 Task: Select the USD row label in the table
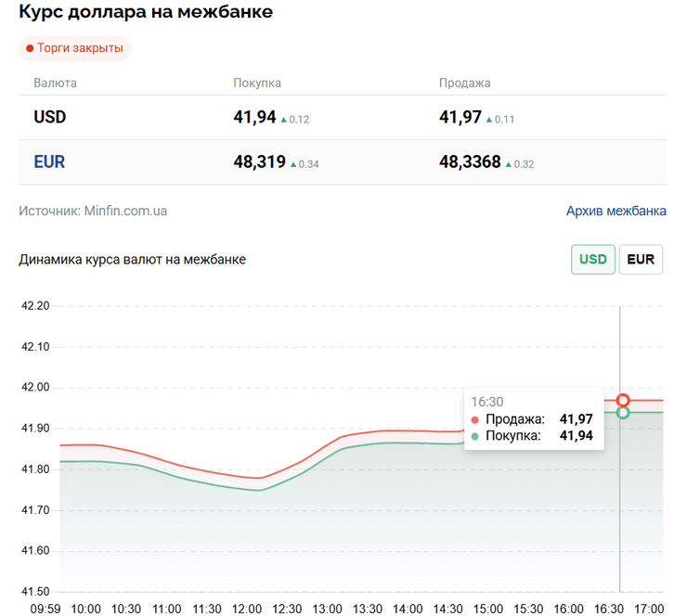tap(49, 118)
